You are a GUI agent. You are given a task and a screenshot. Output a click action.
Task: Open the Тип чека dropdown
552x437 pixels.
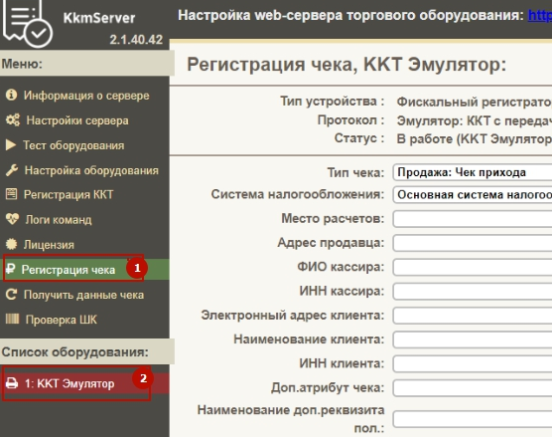point(472,173)
